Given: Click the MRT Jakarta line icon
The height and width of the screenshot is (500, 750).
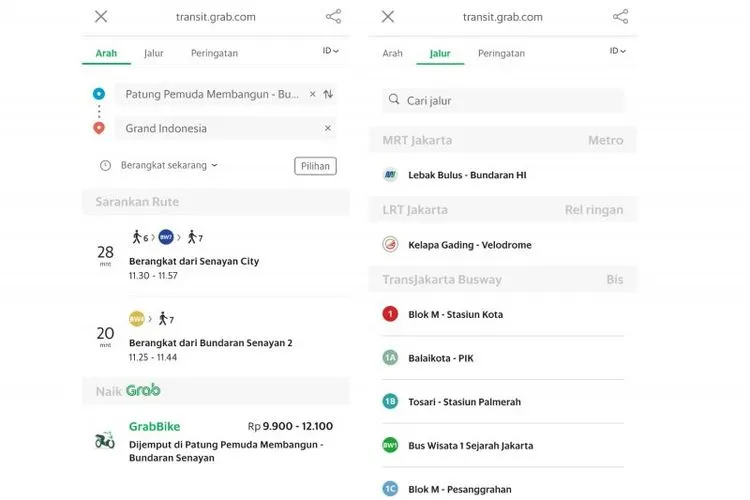Looking at the screenshot, I should 390,175.
